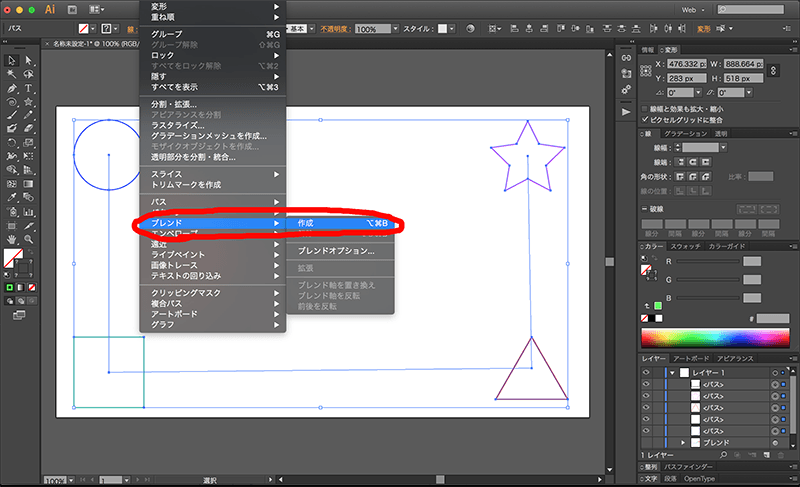
Task: Choose トリムマークを作成 menu item
Action: pyautogui.click(x=213, y=185)
